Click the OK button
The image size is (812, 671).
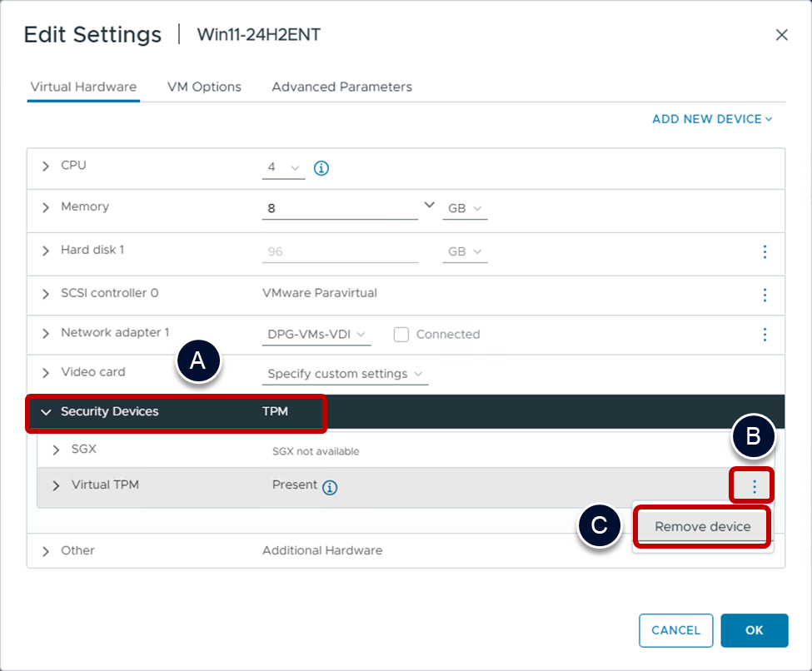coord(754,630)
